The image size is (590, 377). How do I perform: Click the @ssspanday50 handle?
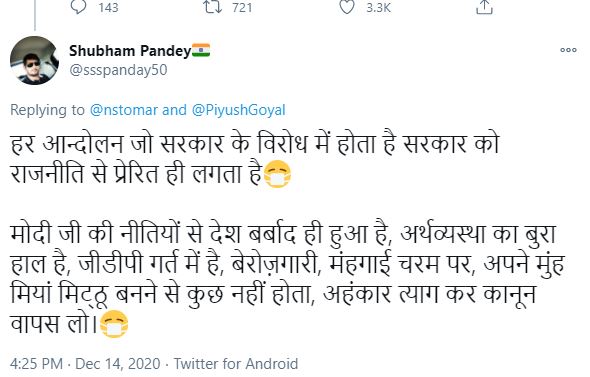click(118, 70)
